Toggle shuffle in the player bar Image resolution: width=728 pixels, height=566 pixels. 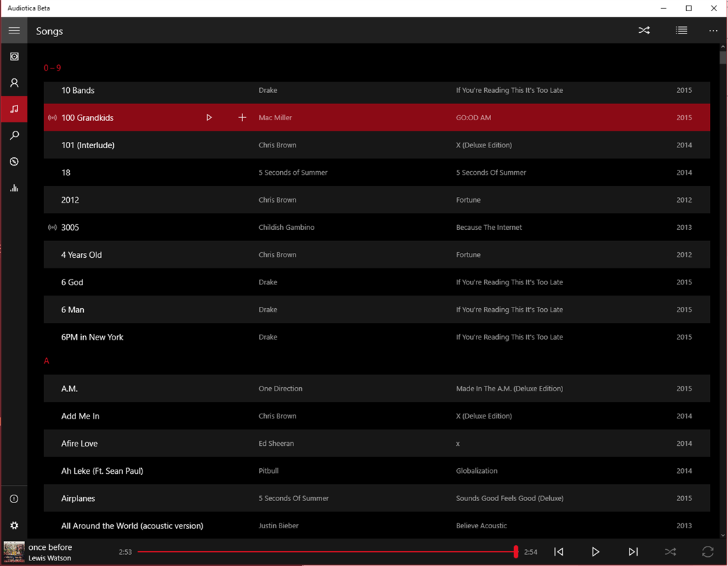tap(670, 551)
